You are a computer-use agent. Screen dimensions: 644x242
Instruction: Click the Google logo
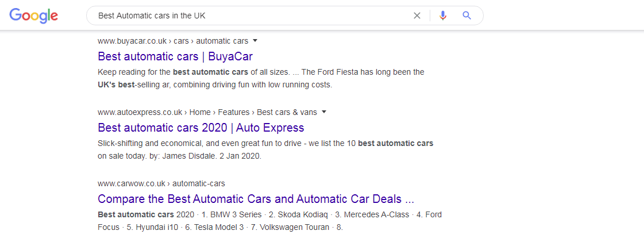(x=33, y=16)
